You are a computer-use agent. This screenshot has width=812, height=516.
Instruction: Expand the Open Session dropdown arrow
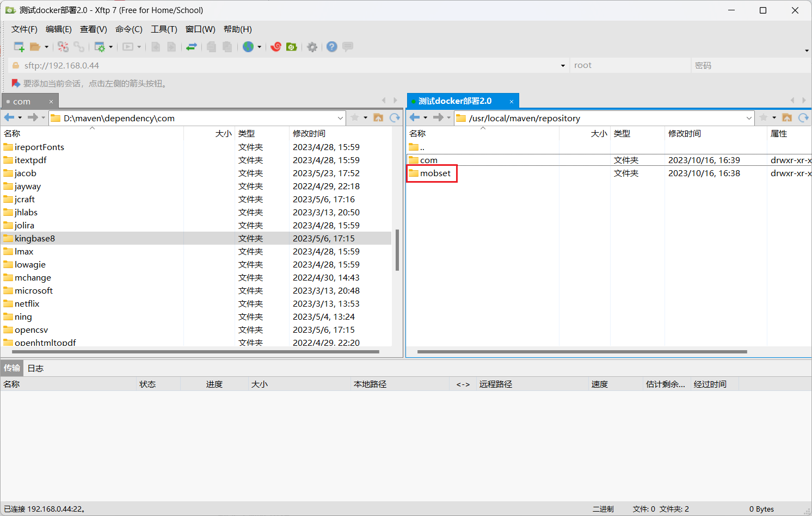click(46, 47)
